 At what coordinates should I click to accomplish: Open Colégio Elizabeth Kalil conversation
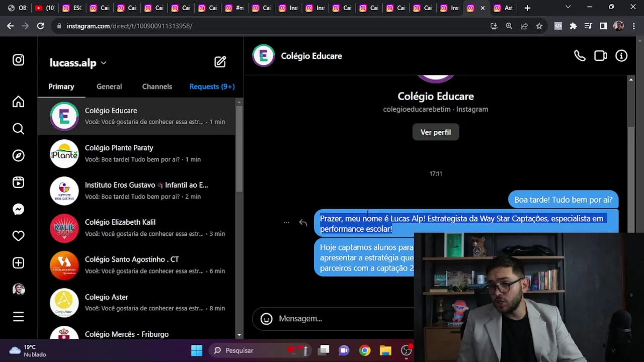(136, 228)
